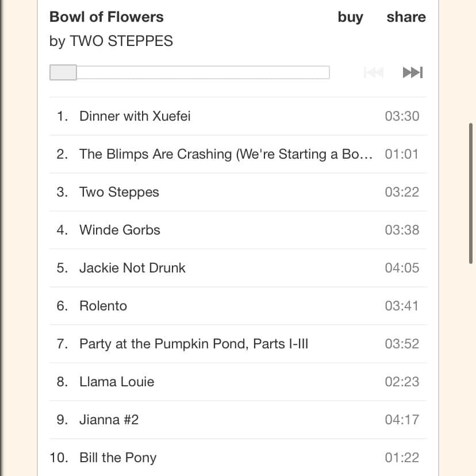Viewport: 476px width, 476px height.
Task: Choose Bill the Pony track
Action: (x=118, y=458)
